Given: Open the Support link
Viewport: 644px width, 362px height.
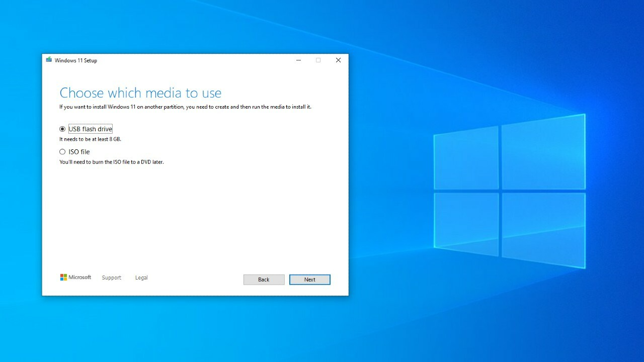Looking at the screenshot, I should tap(111, 277).
